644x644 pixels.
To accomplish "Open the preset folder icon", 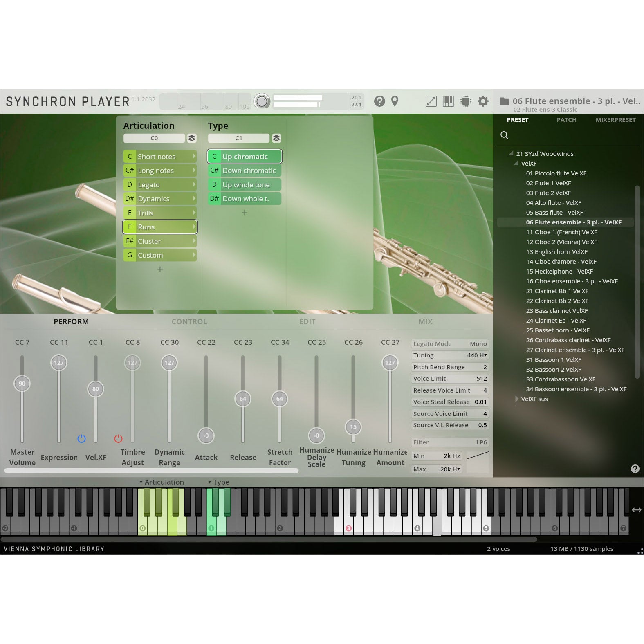I will tap(505, 101).
